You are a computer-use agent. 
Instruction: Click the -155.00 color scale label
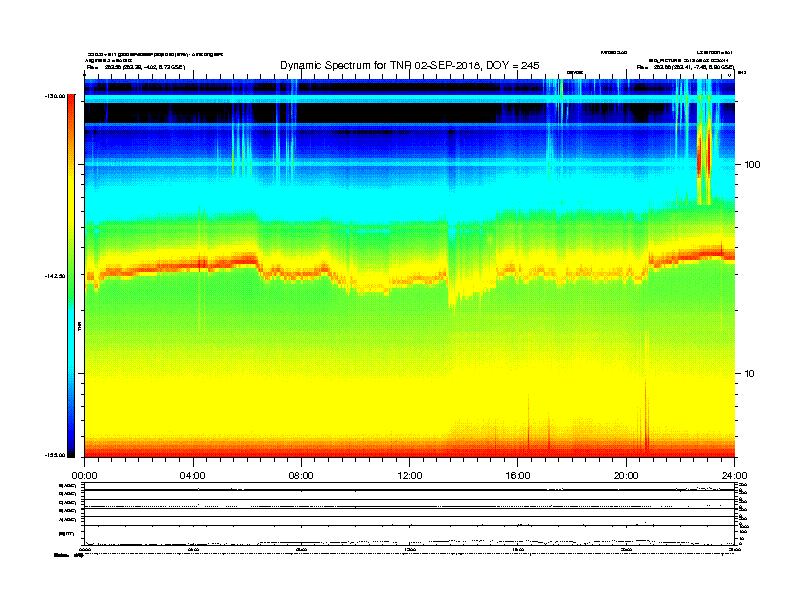tap(56, 455)
